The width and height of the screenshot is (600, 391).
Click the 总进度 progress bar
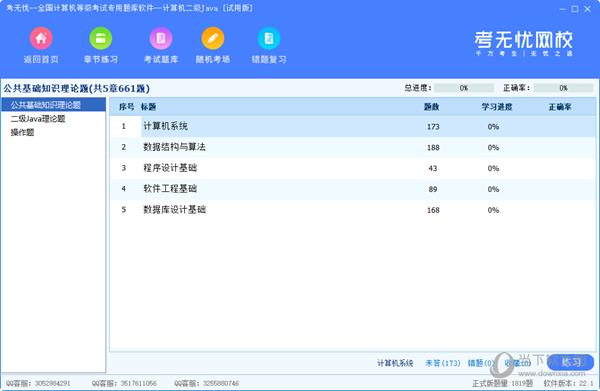pyautogui.click(x=464, y=88)
